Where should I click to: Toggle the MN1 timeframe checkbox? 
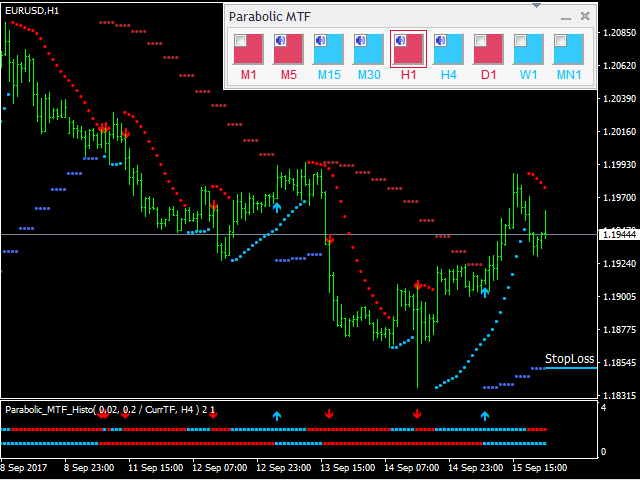(560, 42)
